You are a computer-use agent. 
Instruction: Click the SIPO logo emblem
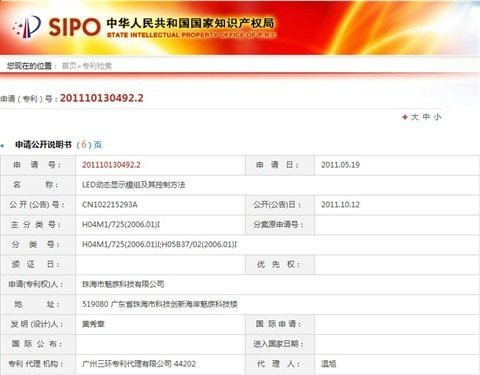(27, 27)
